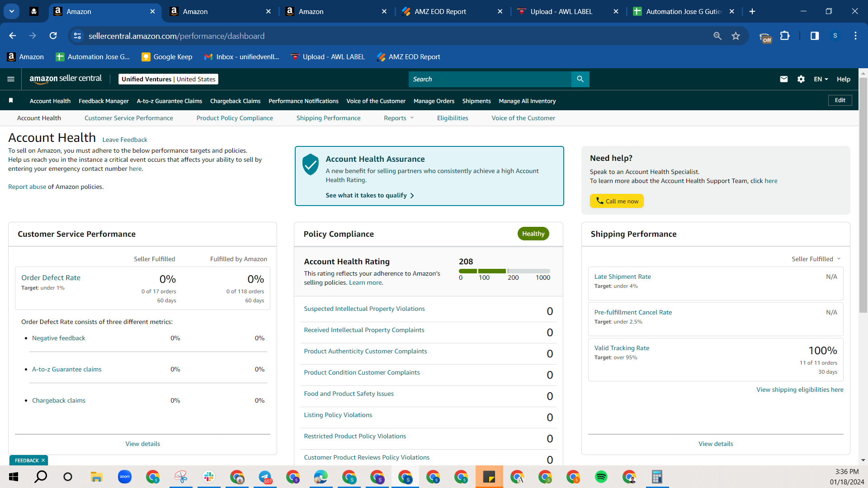Open Slack from the taskbar
868x488 pixels.
(x=209, y=477)
